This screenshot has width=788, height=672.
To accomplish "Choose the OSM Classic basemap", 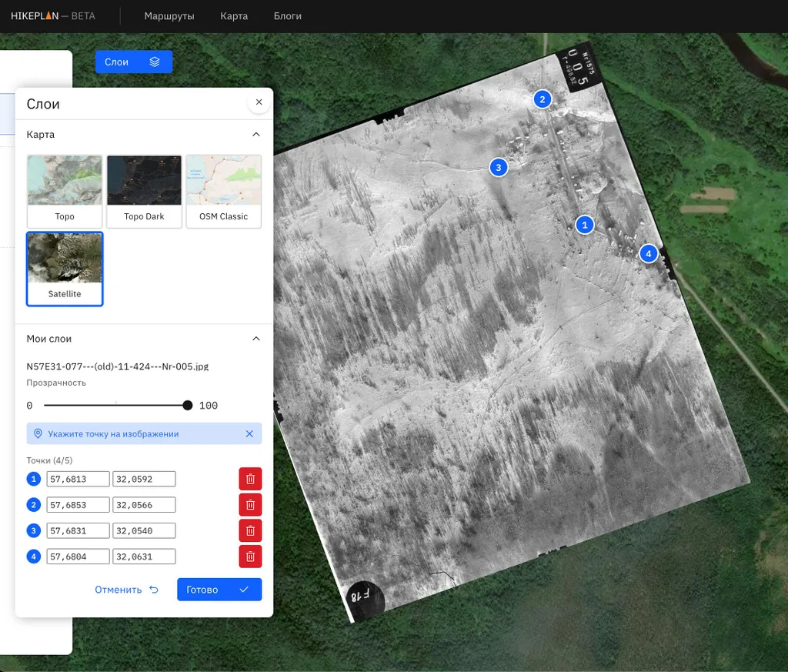I will pyautogui.click(x=223, y=191).
